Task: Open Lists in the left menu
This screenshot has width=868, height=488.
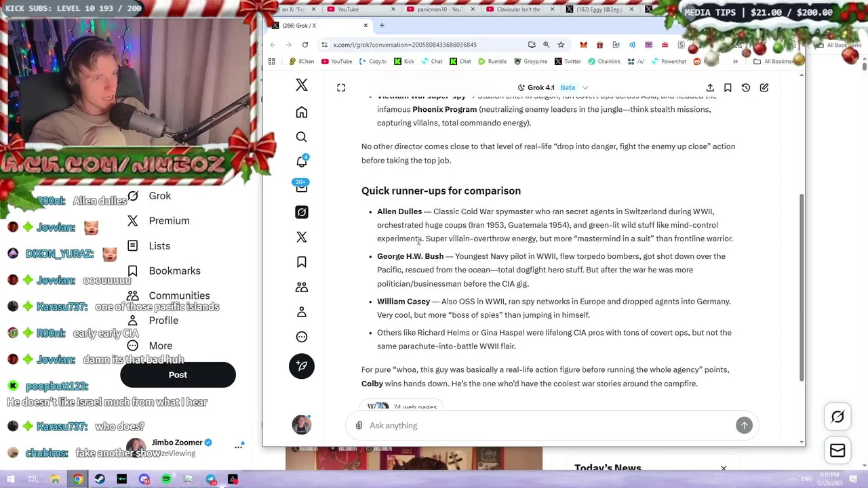Action: click(x=149, y=246)
